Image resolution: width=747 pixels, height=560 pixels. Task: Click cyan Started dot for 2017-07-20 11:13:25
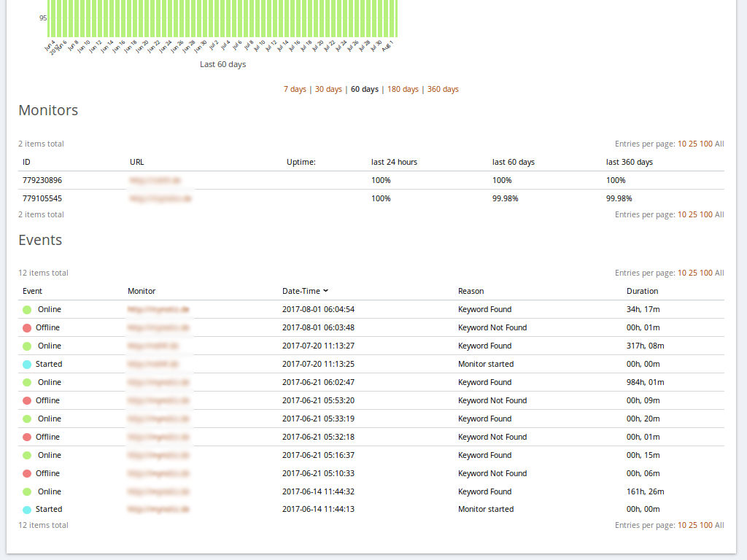(x=27, y=365)
